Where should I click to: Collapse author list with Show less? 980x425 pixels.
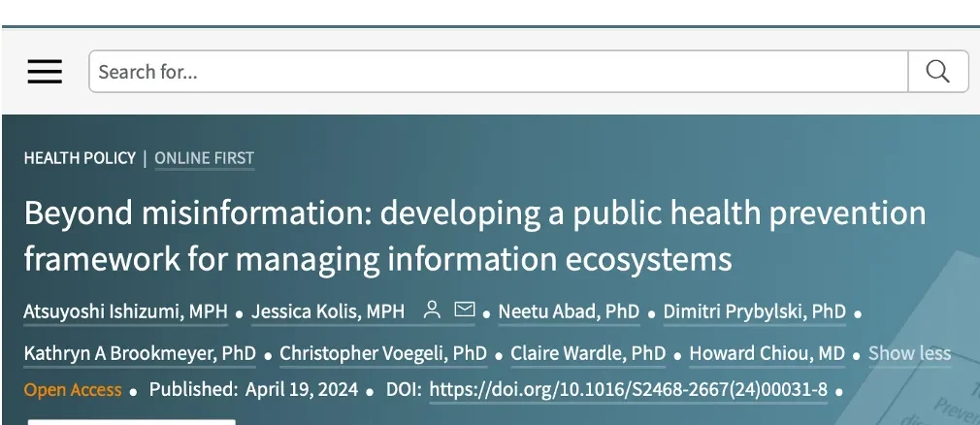click(x=909, y=353)
